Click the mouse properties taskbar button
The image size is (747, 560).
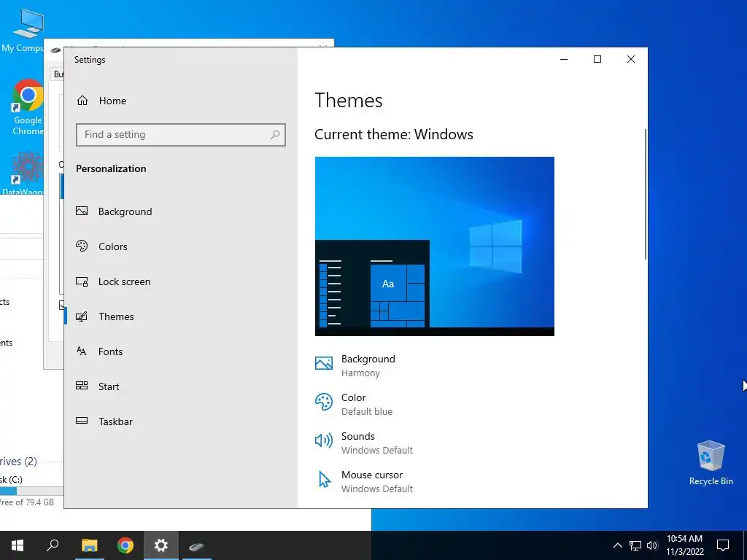pos(196,545)
